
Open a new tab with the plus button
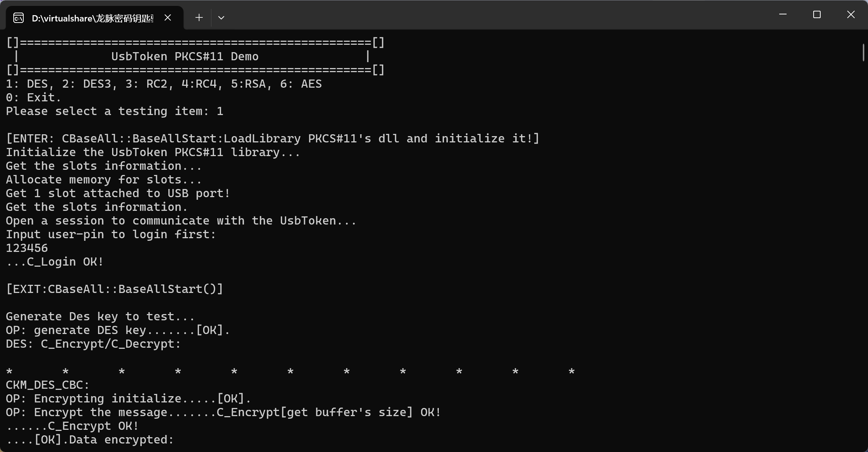[199, 18]
